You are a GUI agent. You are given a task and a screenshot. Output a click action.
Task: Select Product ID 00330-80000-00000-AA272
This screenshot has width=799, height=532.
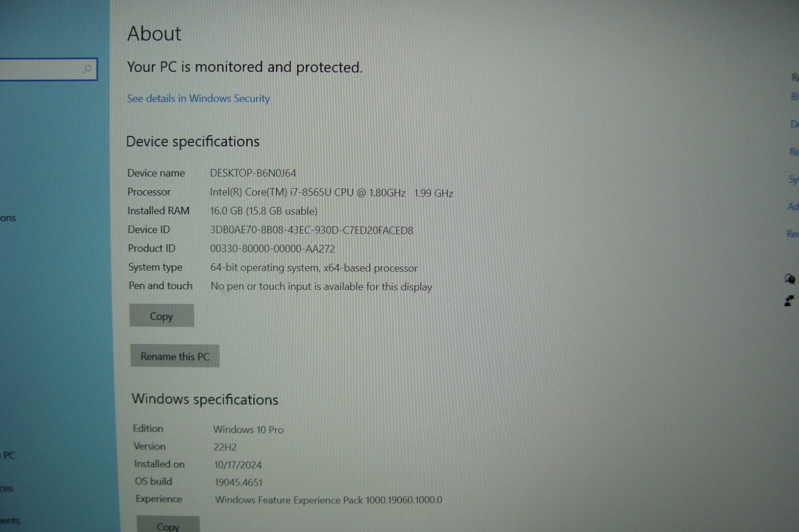272,249
